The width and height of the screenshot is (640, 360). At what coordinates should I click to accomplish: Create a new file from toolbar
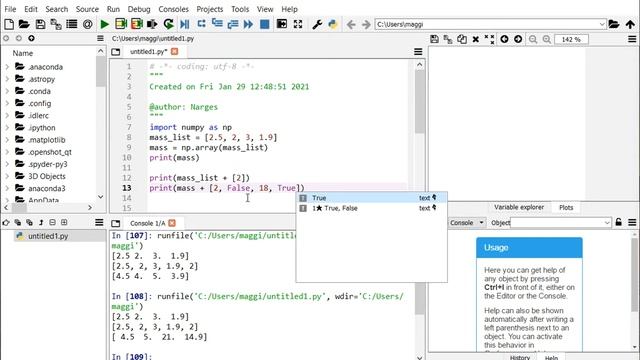(9, 24)
